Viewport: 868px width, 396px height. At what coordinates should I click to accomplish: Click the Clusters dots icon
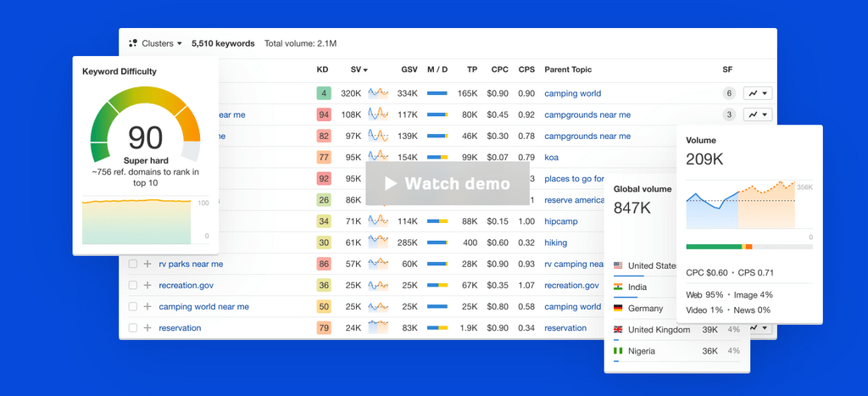click(133, 43)
